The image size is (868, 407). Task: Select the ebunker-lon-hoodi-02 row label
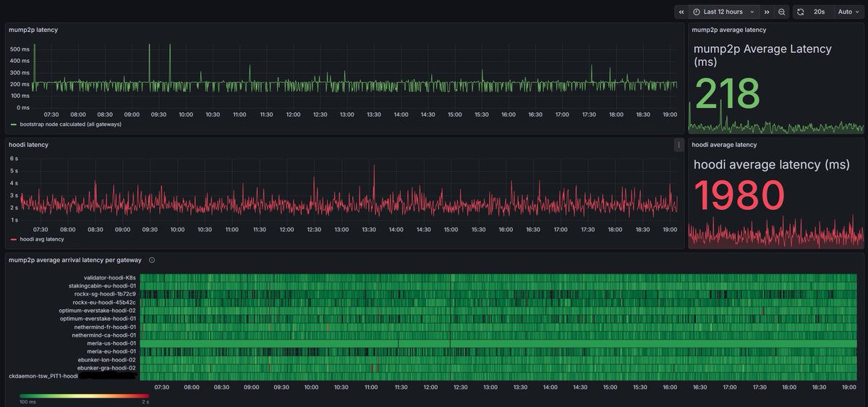pos(107,360)
